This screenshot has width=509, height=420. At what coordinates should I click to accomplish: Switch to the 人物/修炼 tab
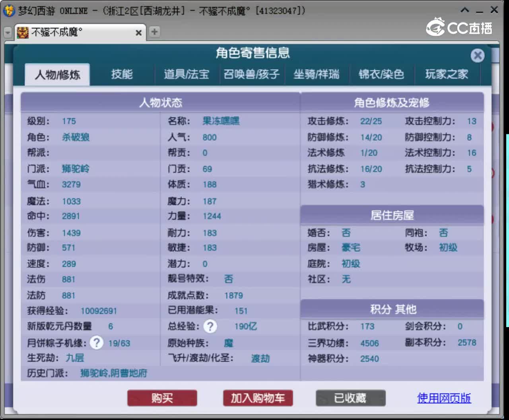[57, 74]
